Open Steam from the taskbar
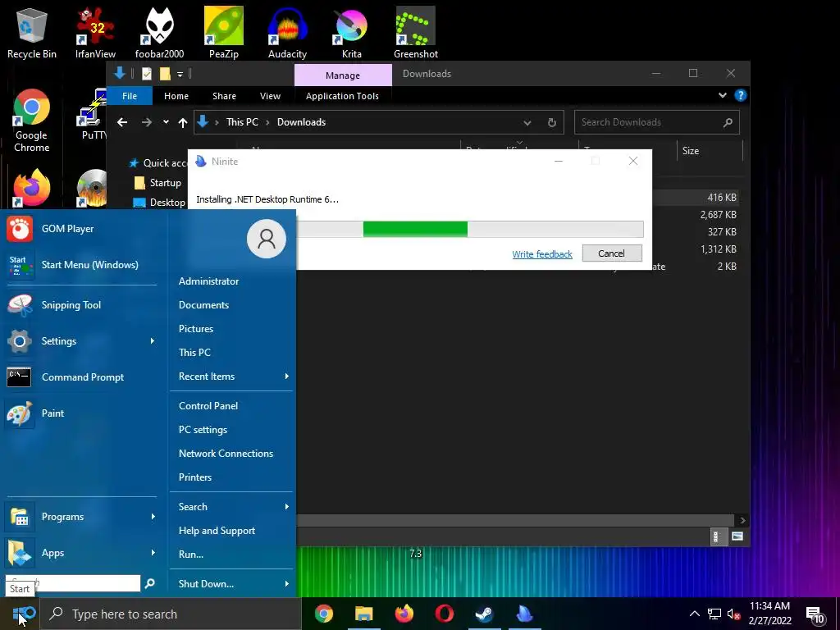The height and width of the screenshot is (630, 840). click(484, 614)
